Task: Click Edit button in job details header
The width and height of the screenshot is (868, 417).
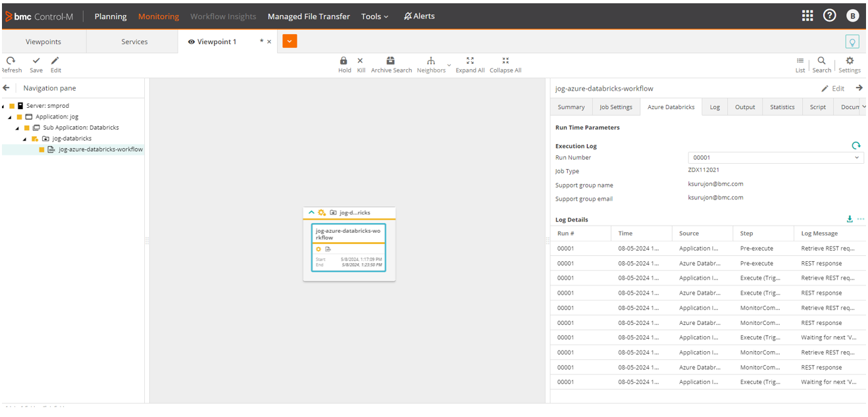Action: tap(832, 88)
